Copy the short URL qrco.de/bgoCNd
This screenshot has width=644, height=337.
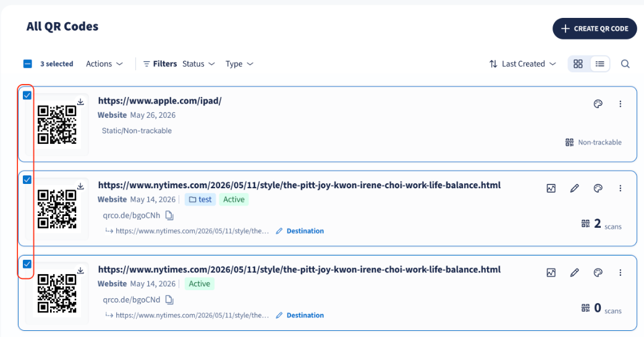click(169, 300)
